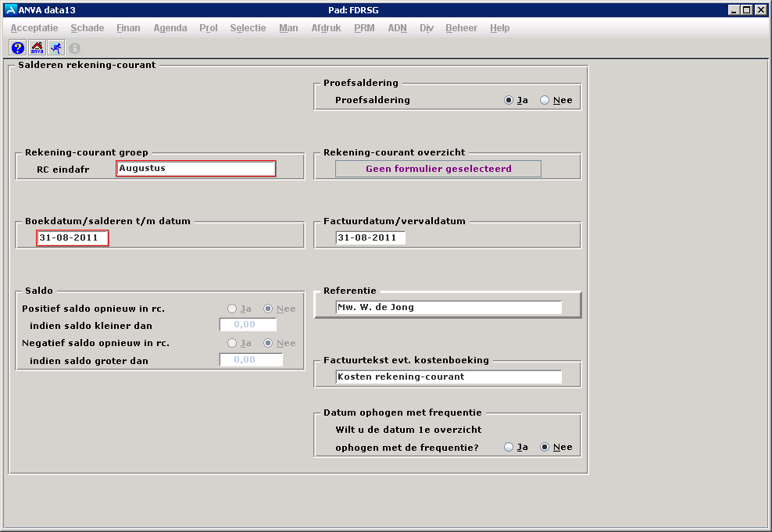Open the Acceptatie menu

(34, 28)
